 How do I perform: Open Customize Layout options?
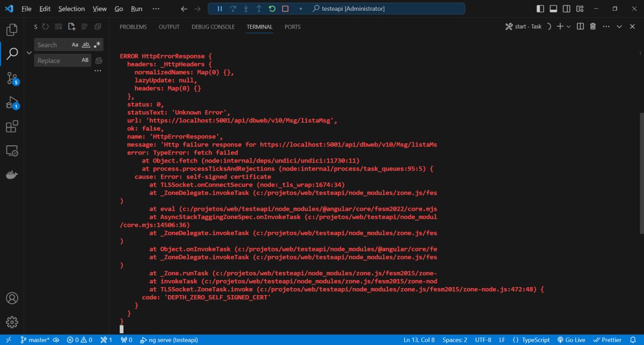tap(580, 9)
